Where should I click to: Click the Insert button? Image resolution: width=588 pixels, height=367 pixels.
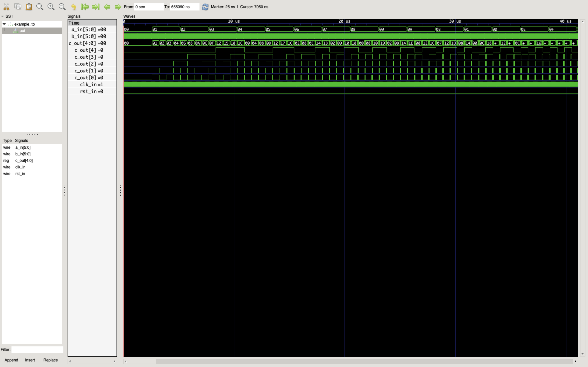tap(30, 360)
